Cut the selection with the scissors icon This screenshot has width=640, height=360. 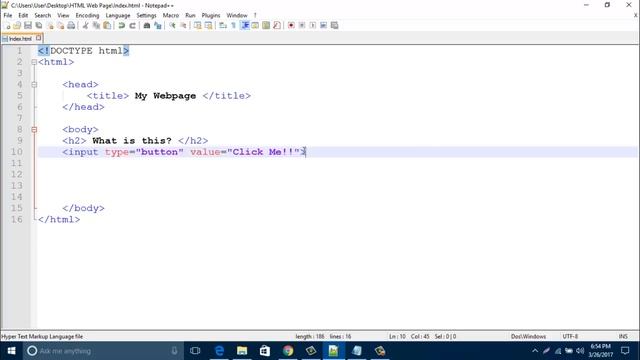point(85,25)
